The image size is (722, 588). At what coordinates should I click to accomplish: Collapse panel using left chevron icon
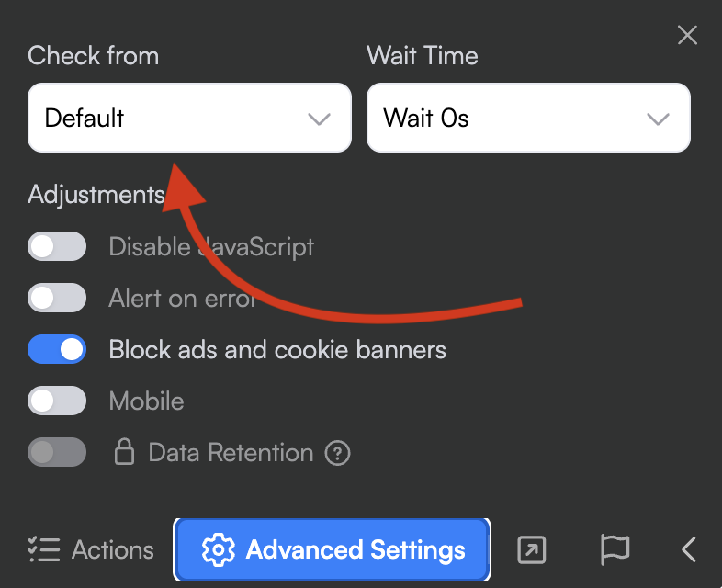click(x=689, y=549)
